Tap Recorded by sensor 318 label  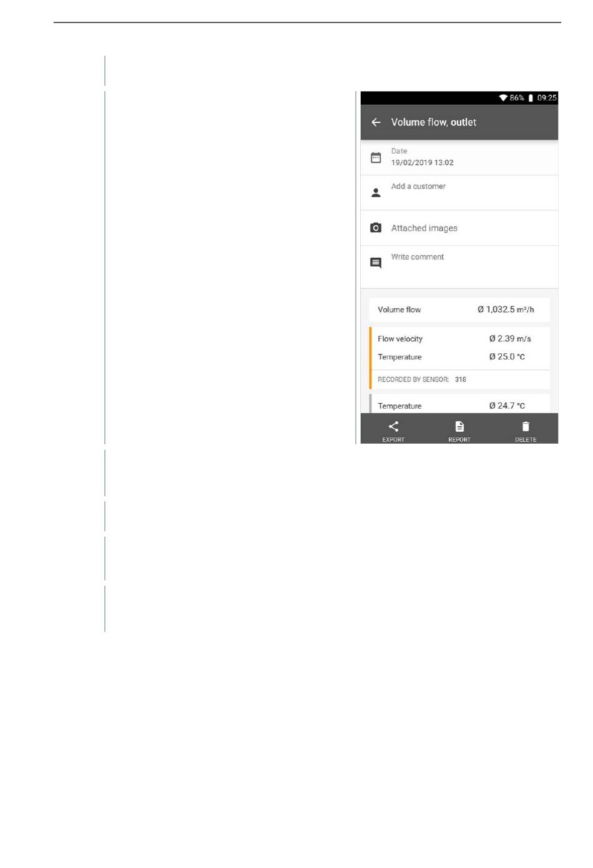click(x=422, y=379)
